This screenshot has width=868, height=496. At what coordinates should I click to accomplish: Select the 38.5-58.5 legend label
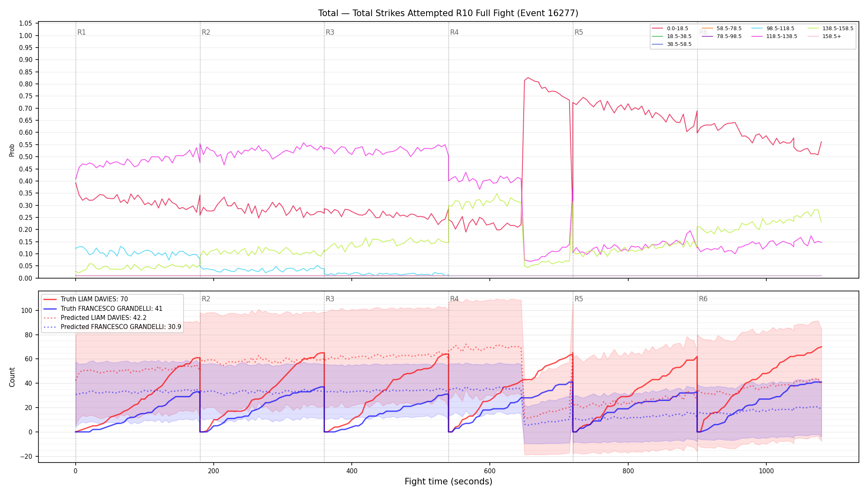pos(679,44)
